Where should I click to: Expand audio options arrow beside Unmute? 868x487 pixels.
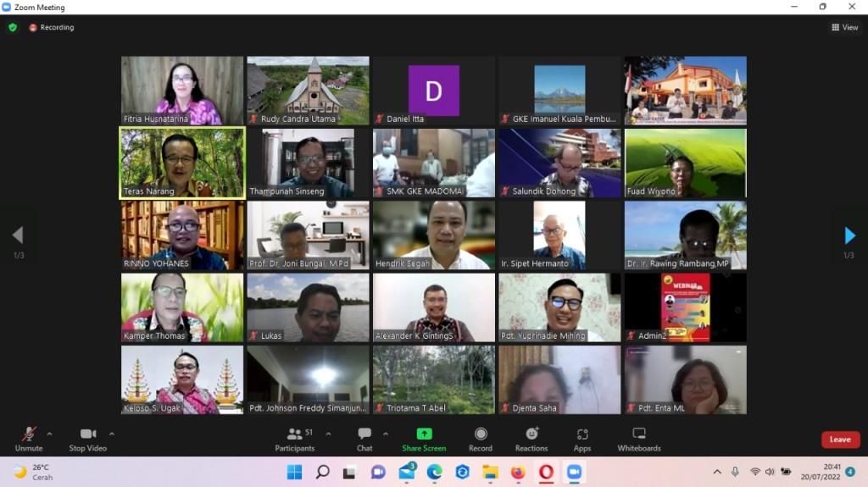pos(49,434)
